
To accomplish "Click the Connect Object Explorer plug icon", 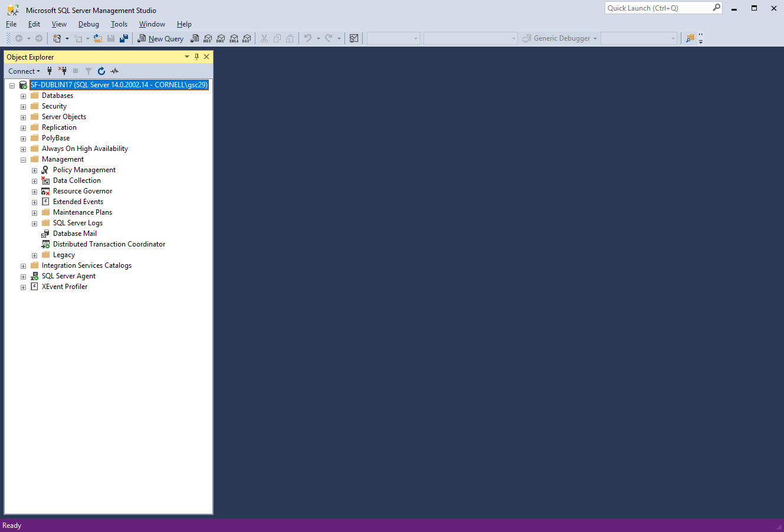I will pos(50,71).
